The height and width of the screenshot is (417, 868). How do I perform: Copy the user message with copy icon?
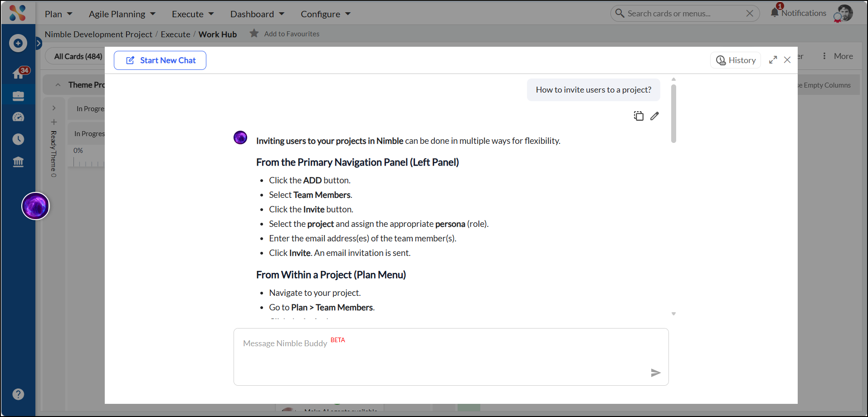click(639, 116)
